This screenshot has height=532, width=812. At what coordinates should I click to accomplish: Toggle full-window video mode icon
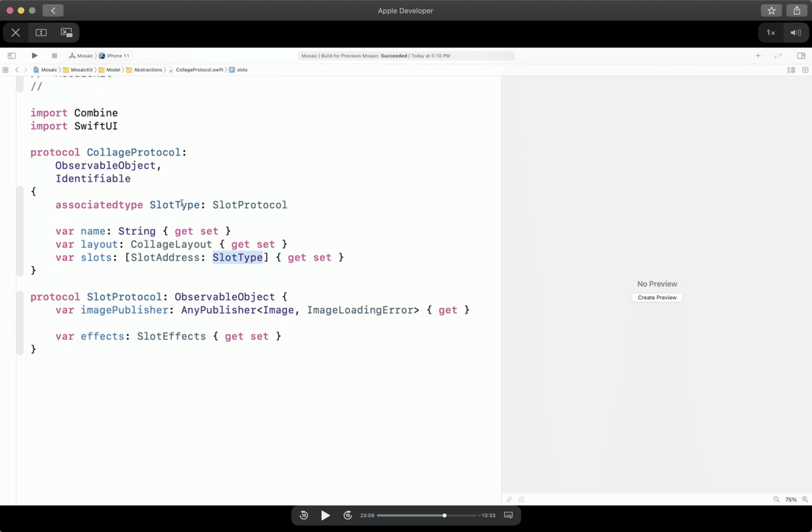point(41,32)
